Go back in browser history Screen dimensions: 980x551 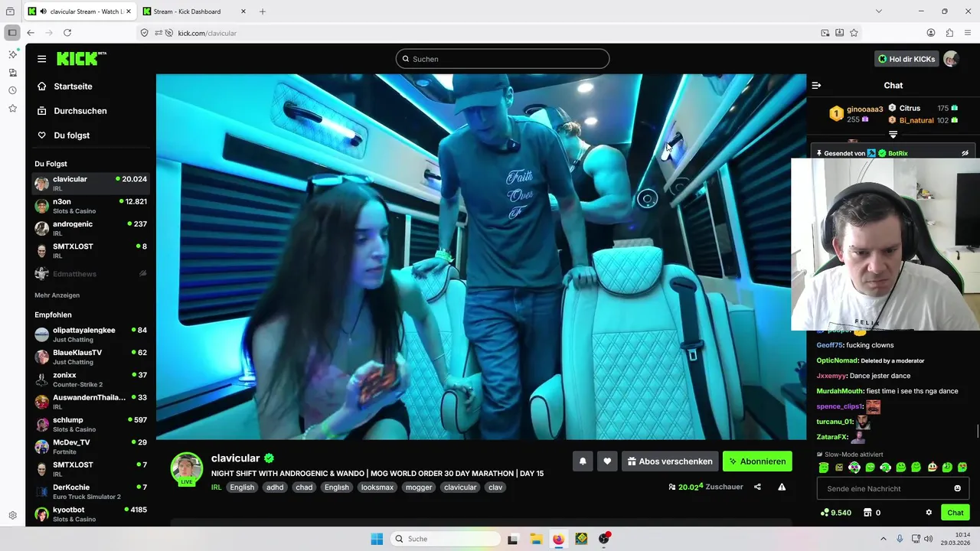[x=31, y=33]
